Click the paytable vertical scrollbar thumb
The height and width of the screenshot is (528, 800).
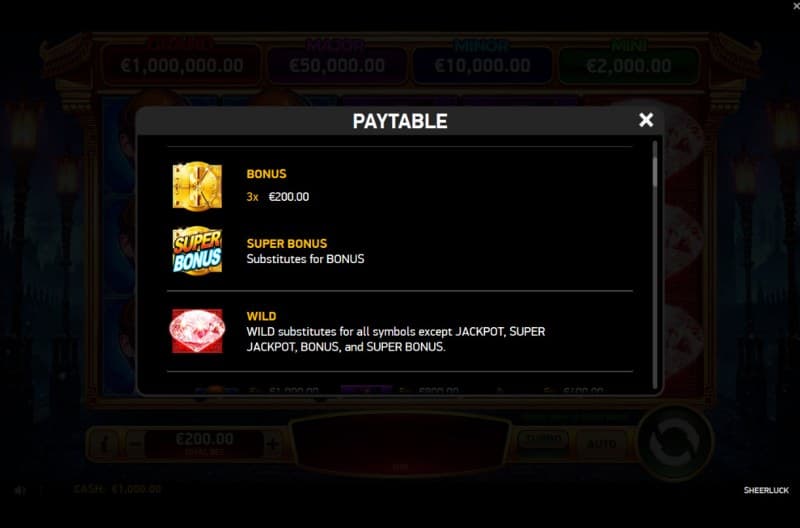click(655, 163)
